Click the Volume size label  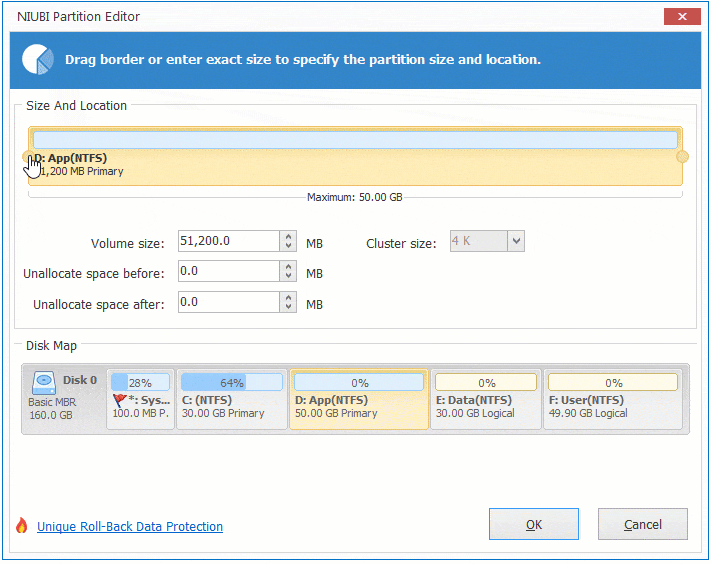tap(128, 243)
